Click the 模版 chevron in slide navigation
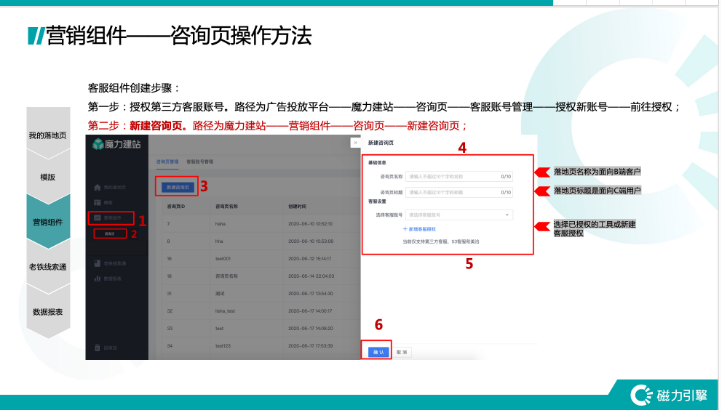 pos(48,177)
